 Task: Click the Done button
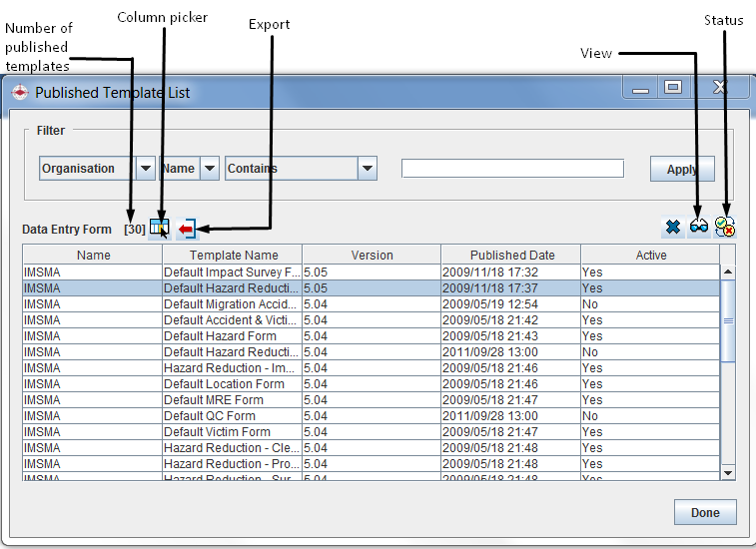click(x=705, y=513)
